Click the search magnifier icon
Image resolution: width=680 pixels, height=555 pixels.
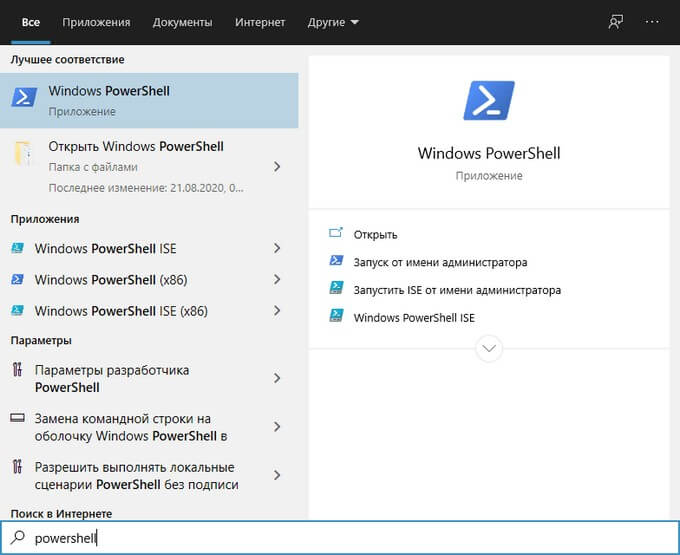coord(17,538)
